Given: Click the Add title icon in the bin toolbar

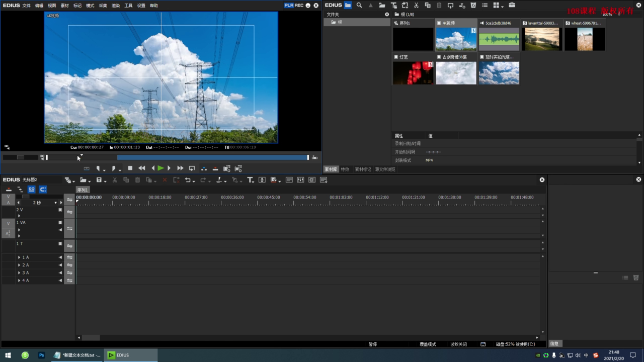Looking at the screenshot, I should click(x=393, y=5).
